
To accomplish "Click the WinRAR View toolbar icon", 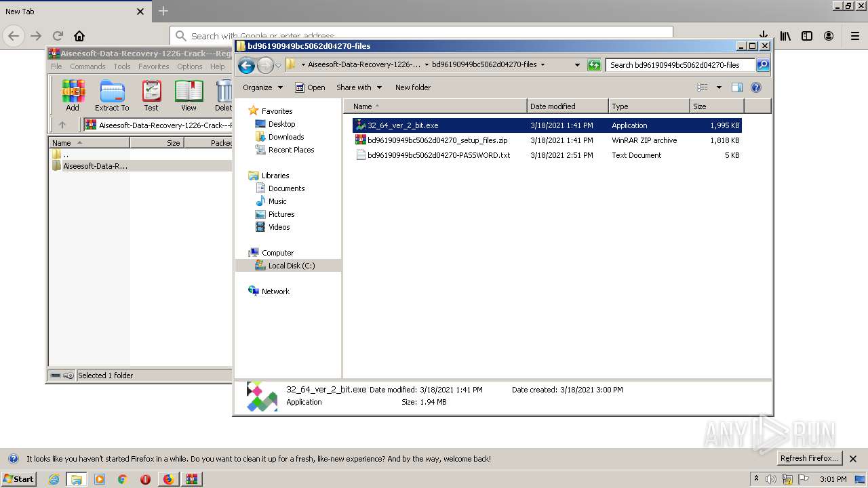I will point(189,96).
